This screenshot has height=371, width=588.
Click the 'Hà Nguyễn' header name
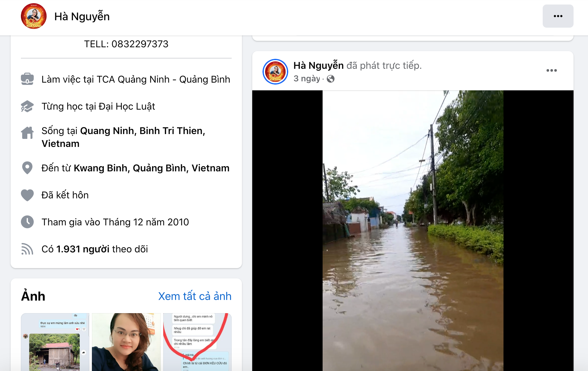click(82, 16)
